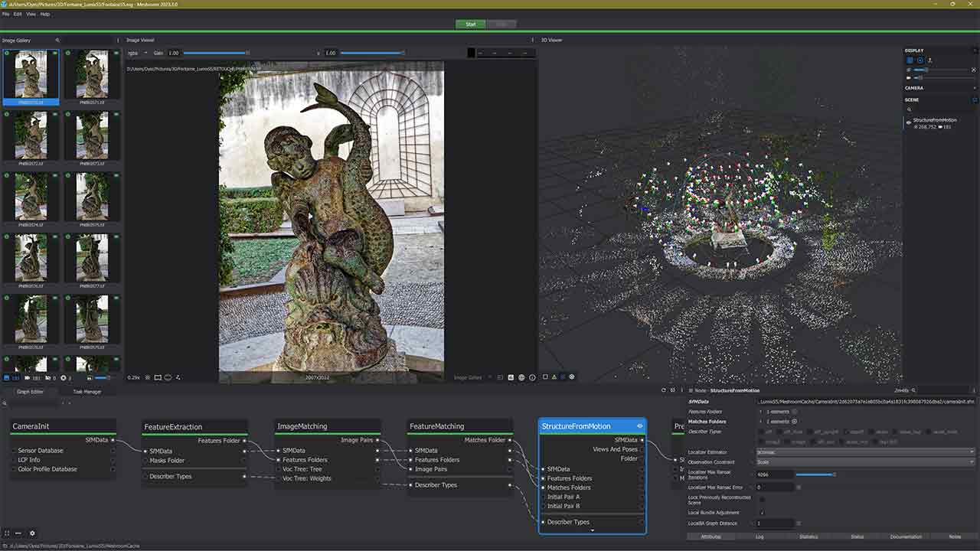The image size is (980, 551).
Task: Toggle grid display in 3D viewer
Action: (910, 60)
